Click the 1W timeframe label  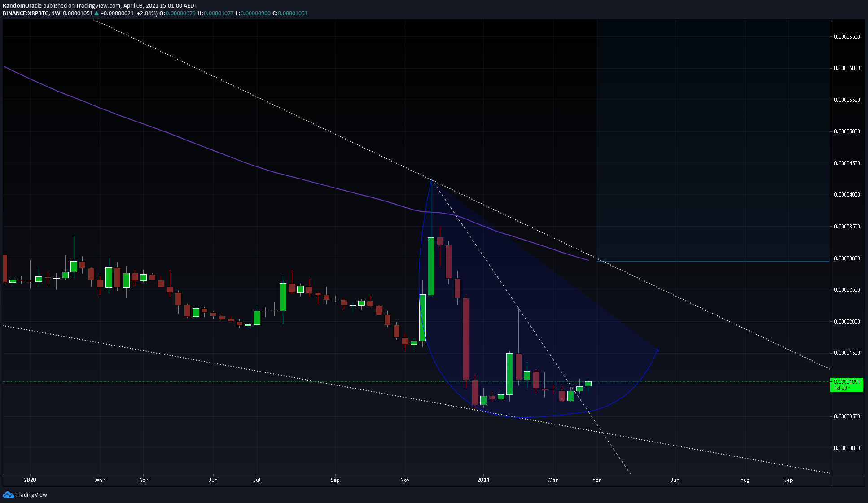click(x=56, y=13)
